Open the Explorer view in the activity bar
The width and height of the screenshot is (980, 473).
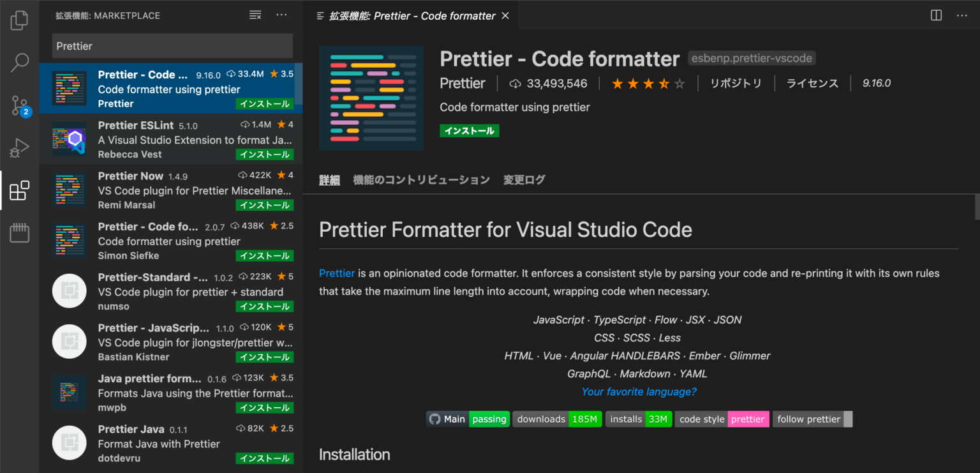click(19, 20)
